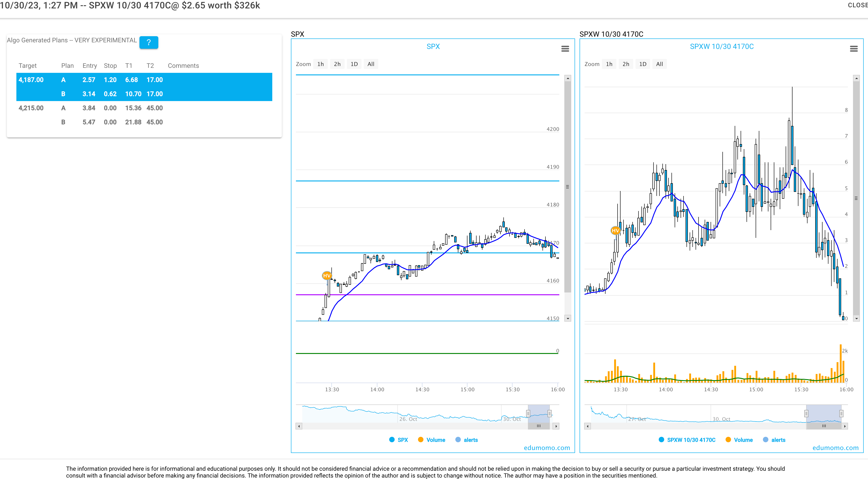Click the CLOSE button

coord(858,5)
